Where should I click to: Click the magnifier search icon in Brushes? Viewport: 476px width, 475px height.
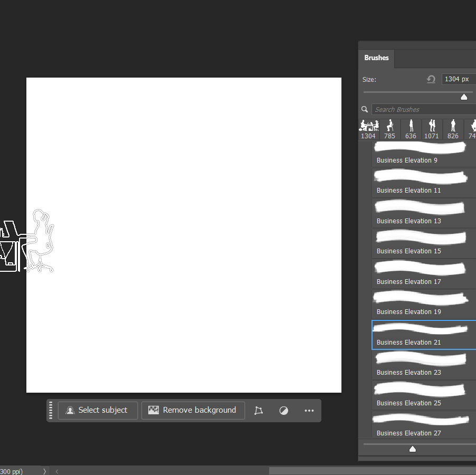point(365,109)
